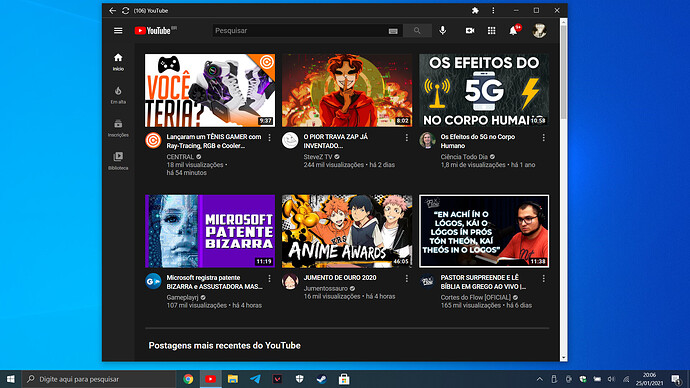Open options for PIOR TRAVA ZAP video
Screen dimensions: 690x388
coord(407,138)
